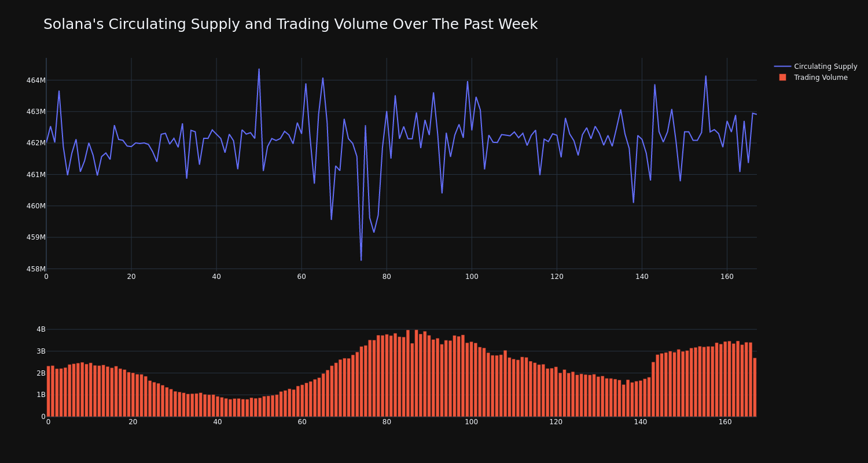Viewport: 868px width, 463px height.
Task: Select the 464M y-axis label
Action: 36,80
